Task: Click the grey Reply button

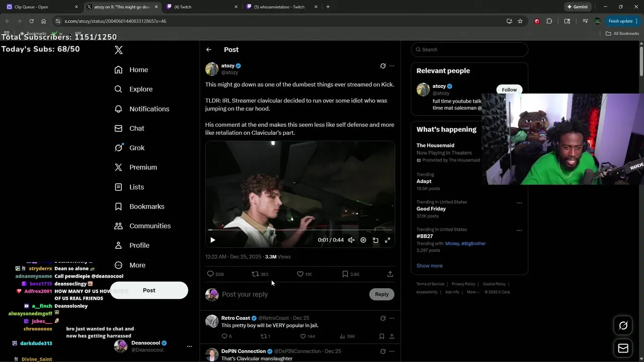Action: coord(382,294)
